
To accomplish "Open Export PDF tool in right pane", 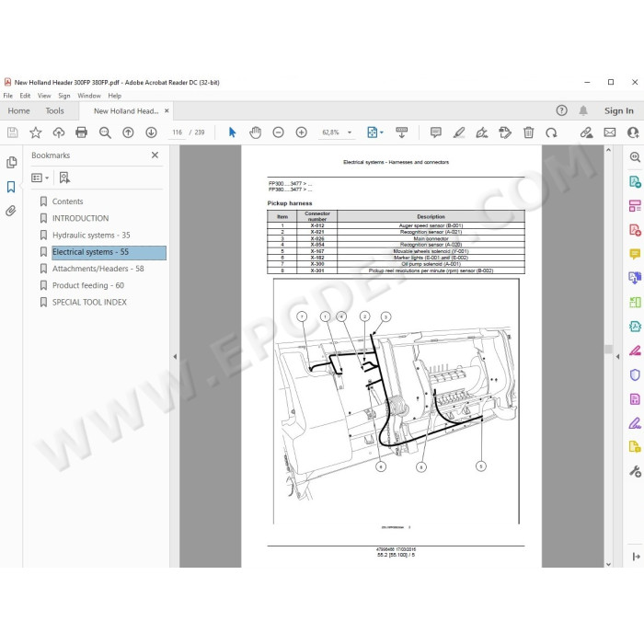I will coord(635,181).
